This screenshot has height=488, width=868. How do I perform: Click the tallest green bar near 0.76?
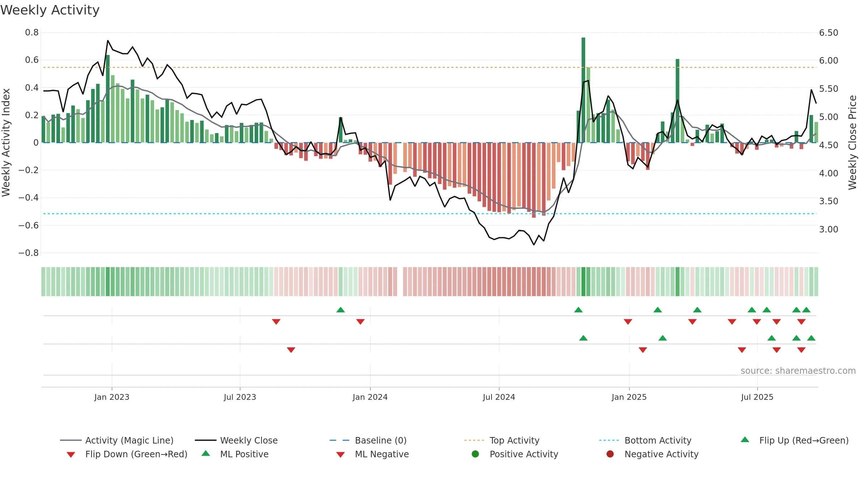click(x=583, y=90)
